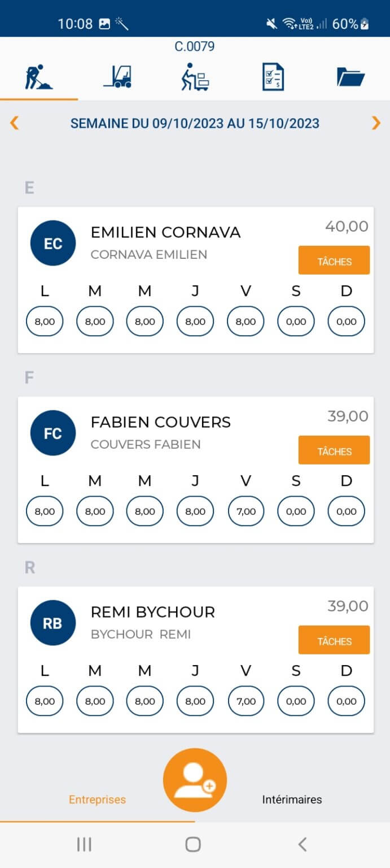Open the worker digging tab icon

tap(39, 77)
